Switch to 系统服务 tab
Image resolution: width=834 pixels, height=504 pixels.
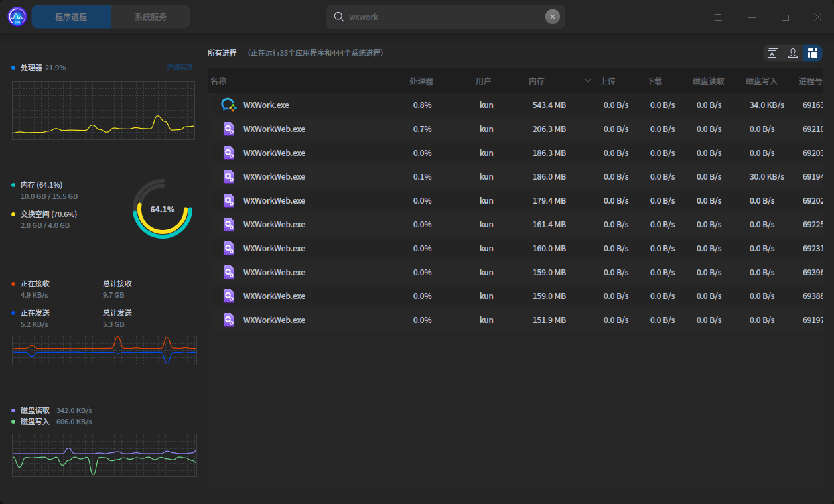tap(151, 17)
